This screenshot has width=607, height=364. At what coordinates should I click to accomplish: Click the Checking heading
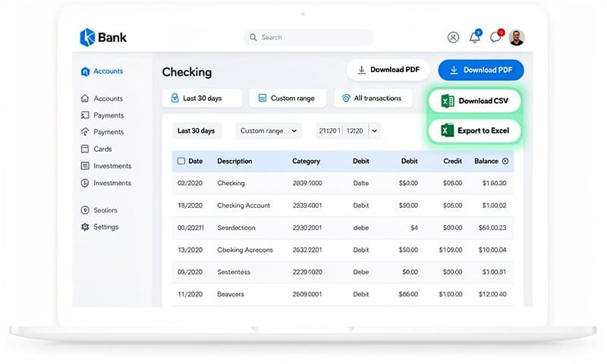187,72
